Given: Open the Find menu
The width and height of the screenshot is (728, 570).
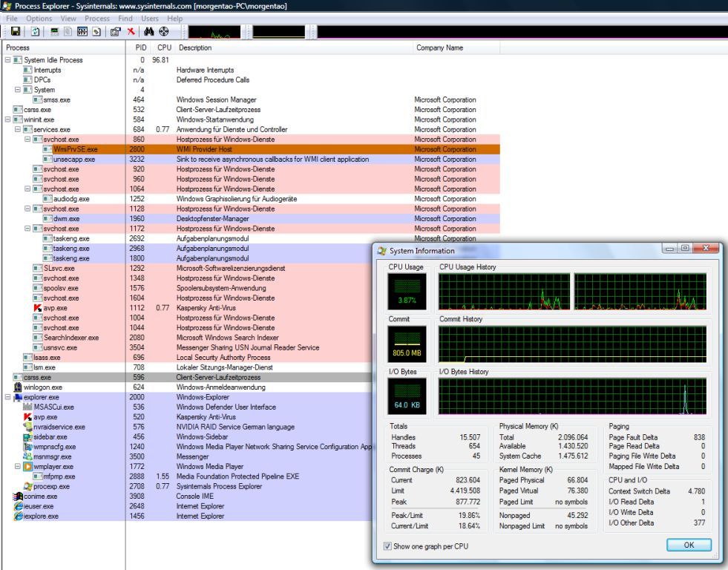Looking at the screenshot, I should [x=125, y=19].
